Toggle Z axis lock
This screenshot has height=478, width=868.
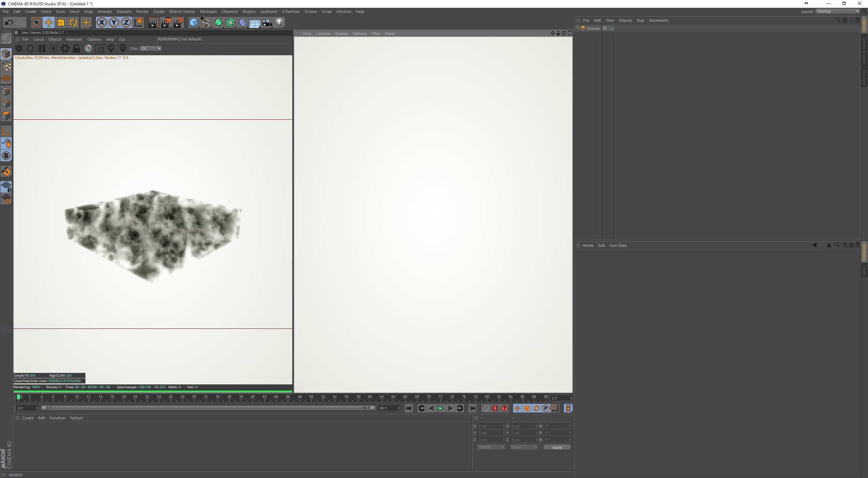126,23
